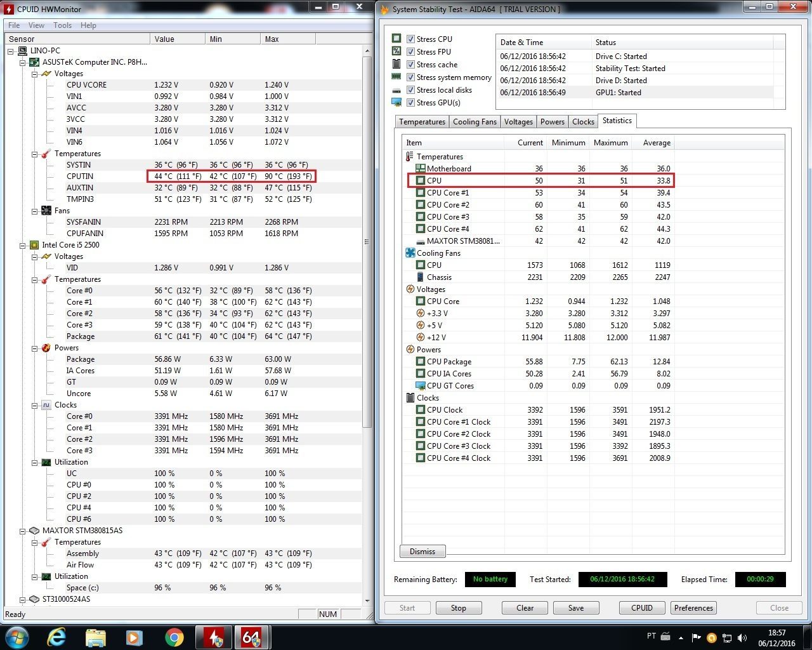Viewport: 812px width, 650px height.
Task: Click the CPU GT Cores icon
Action: [420, 385]
